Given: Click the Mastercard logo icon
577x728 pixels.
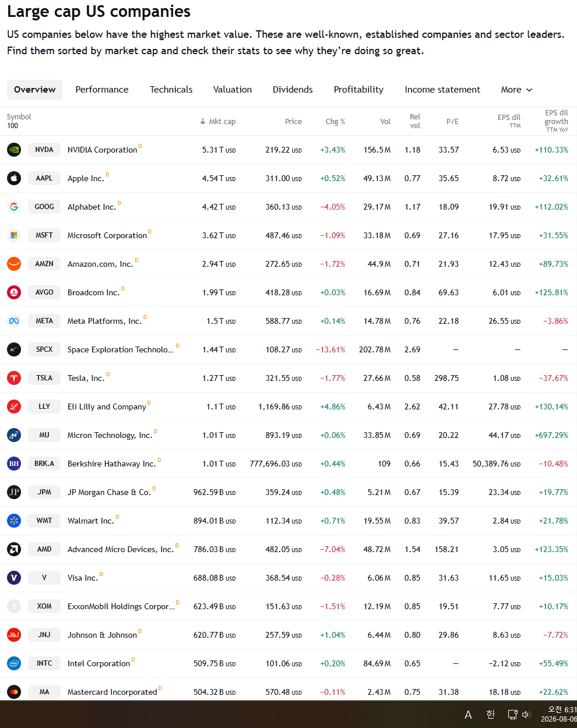Looking at the screenshot, I should pos(14,692).
